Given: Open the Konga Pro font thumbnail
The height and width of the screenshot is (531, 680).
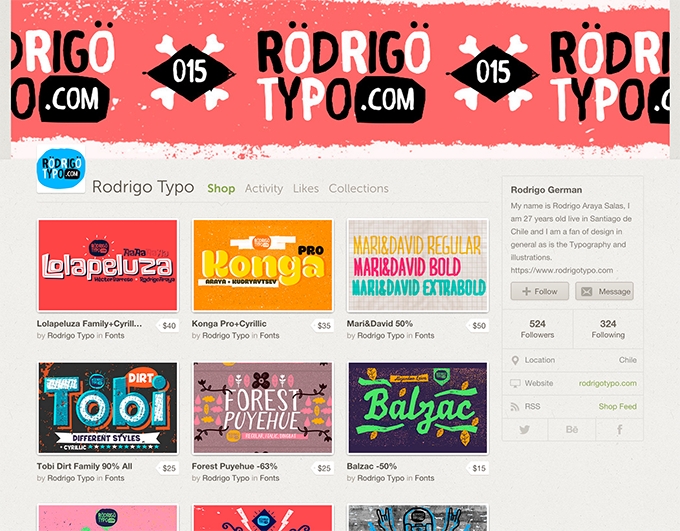Looking at the screenshot, I should point(263,265).
